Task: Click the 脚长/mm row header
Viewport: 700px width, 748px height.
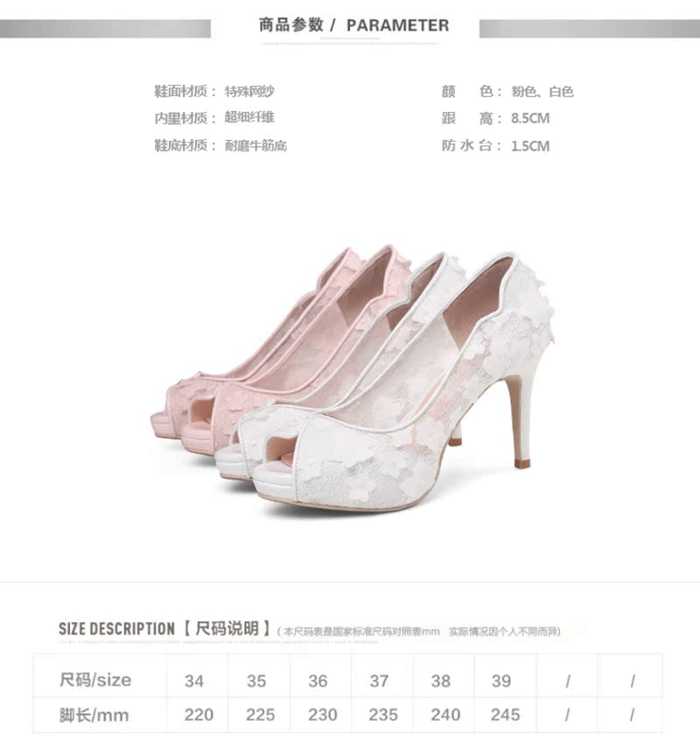Action: point(94,715)
